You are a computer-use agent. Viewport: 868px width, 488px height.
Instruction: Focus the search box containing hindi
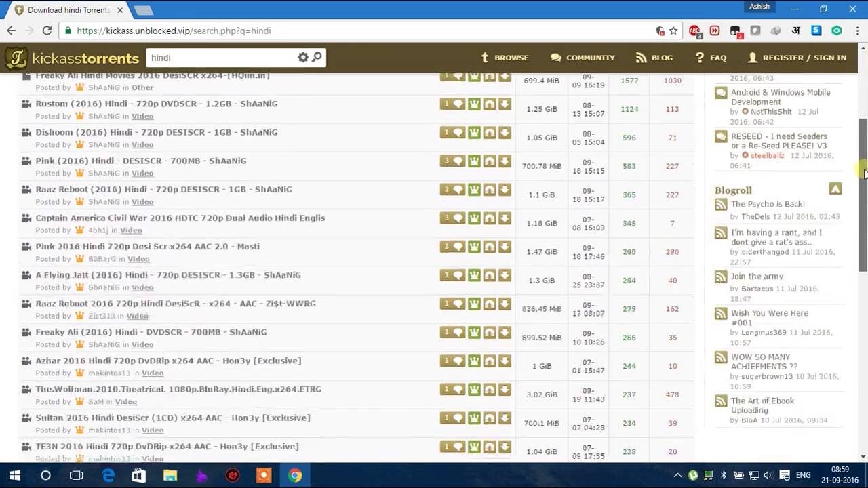pos(221,58)
